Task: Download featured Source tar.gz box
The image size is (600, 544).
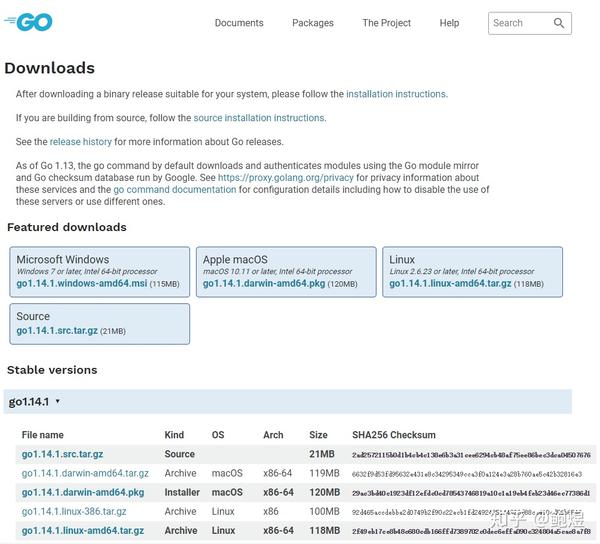Action: (56, 331)
